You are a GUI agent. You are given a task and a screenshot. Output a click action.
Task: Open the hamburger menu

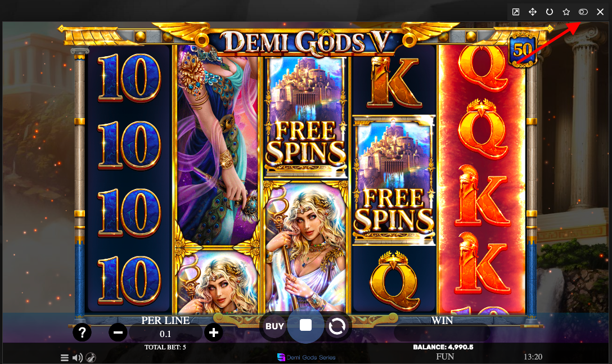tap(65, 357)
